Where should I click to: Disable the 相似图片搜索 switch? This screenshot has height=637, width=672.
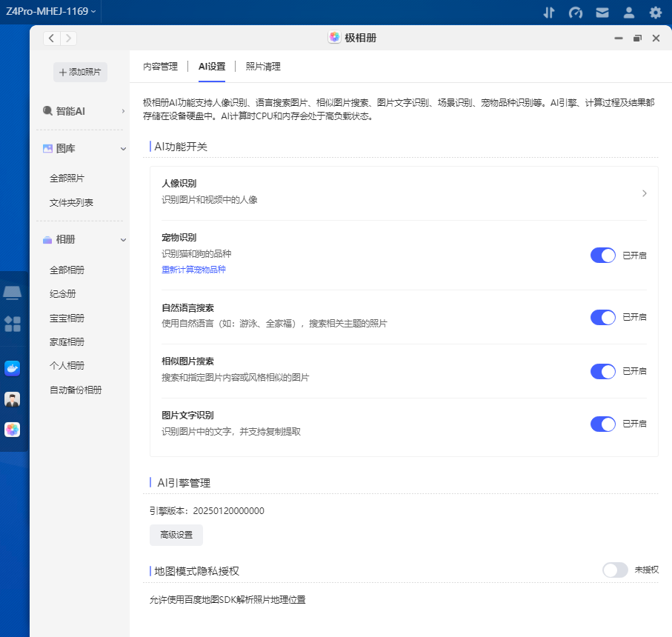tap(602, 371)
